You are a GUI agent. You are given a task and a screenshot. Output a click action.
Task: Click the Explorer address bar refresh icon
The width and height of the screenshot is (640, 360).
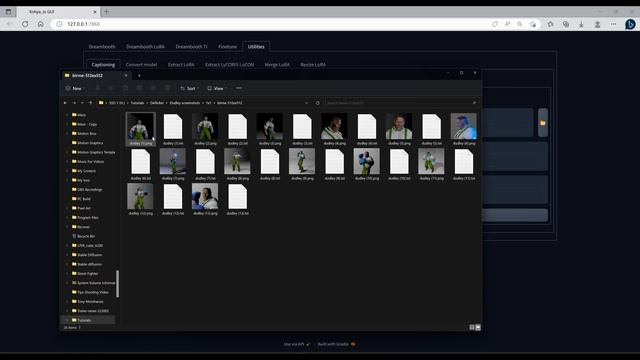[x=318, y=103]
